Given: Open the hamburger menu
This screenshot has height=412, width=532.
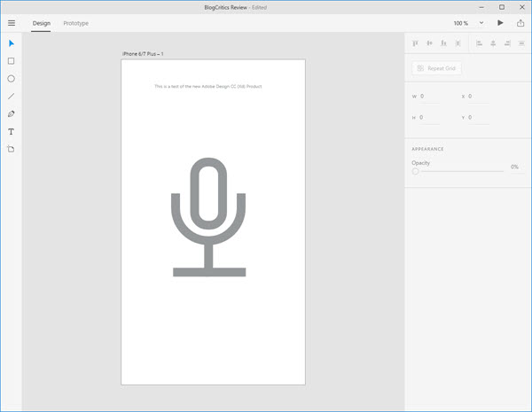Looking at the screenshot, I should point(12,23).
